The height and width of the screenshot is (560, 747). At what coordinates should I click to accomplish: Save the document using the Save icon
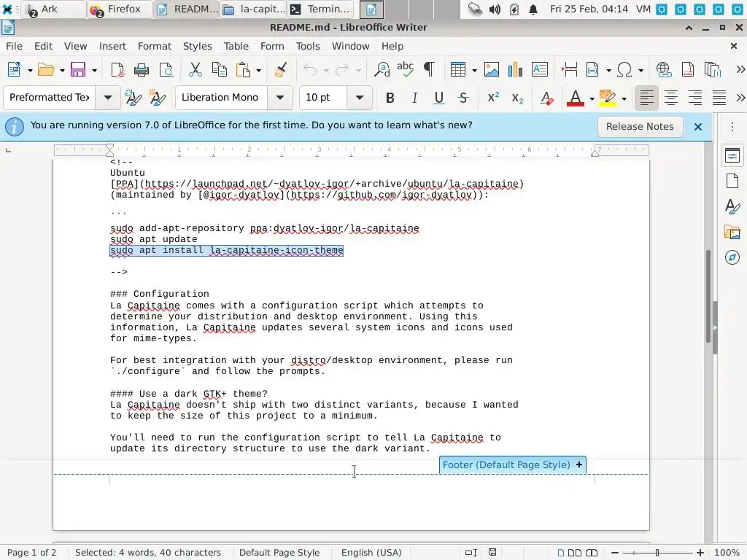tap(77, 70)
